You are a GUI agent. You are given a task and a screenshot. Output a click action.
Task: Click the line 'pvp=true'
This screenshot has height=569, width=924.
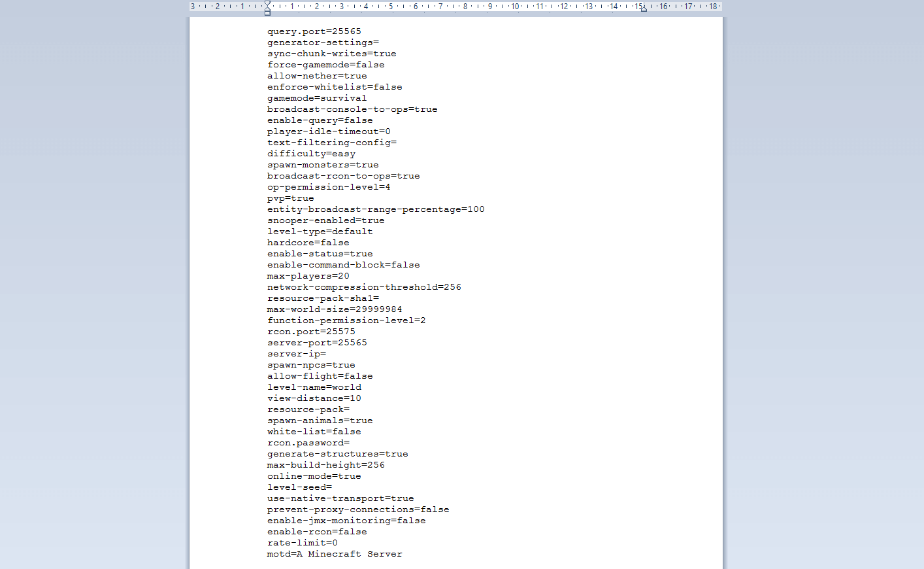point(291,198)
